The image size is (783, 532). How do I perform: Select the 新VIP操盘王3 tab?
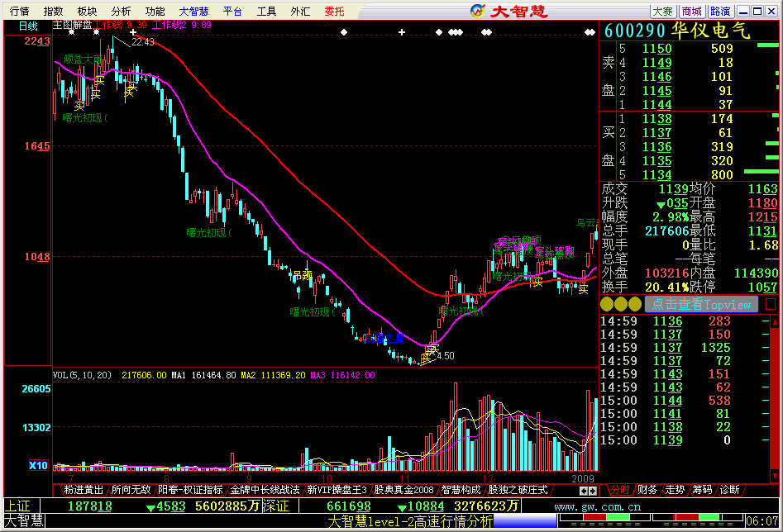point(337,490)
